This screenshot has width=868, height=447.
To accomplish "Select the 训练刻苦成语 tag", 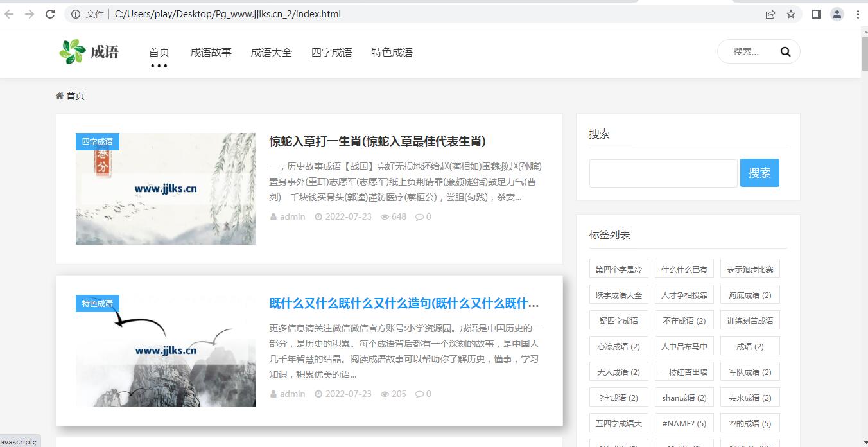I will (x=750, y=320).
